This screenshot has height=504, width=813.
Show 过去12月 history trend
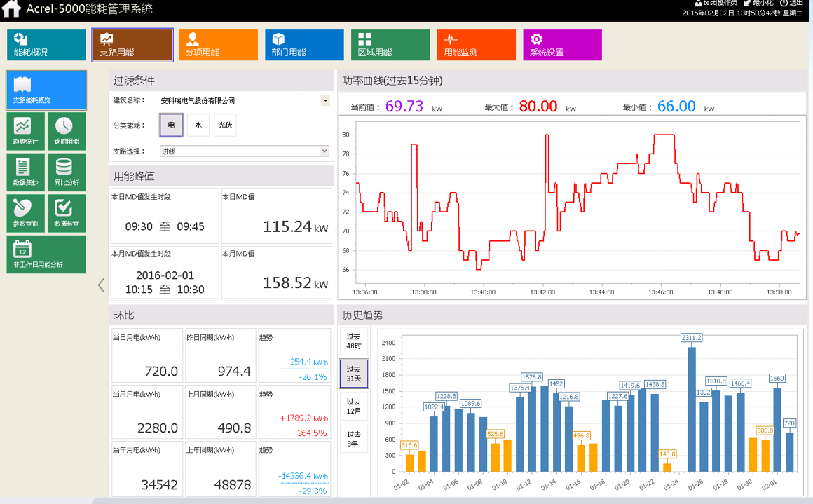pyautogui.click(x=353, y=407)
